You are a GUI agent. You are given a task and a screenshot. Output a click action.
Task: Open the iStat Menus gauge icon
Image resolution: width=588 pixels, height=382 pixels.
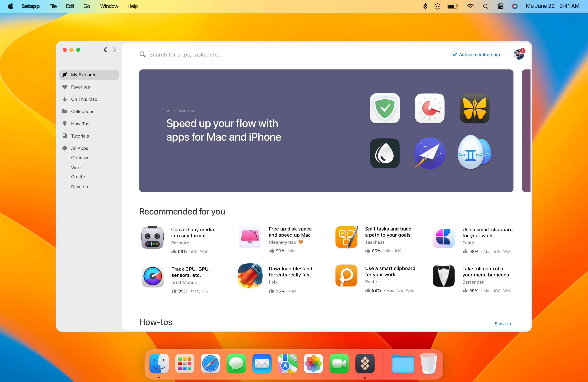coord(153,276)
